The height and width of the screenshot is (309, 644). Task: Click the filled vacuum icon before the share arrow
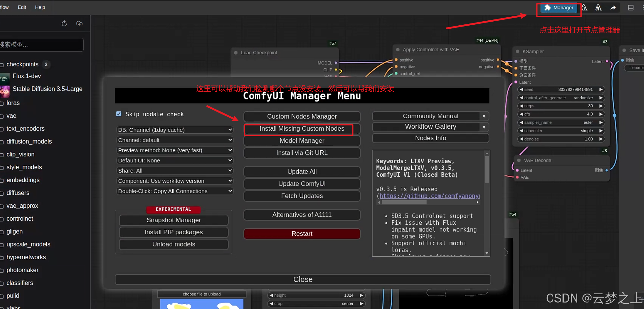pyautogui.click(x=599, y=8)
